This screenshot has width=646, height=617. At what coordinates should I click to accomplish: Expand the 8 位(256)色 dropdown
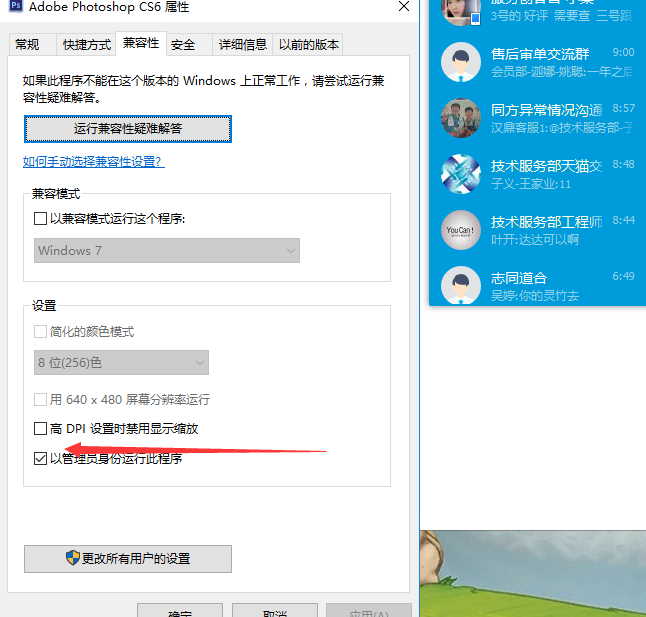click(121, 362)
